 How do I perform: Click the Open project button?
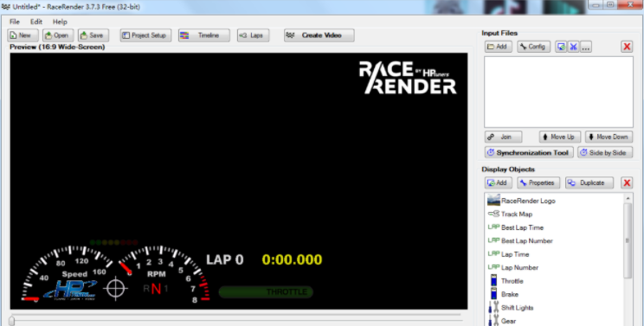point(58,35)
